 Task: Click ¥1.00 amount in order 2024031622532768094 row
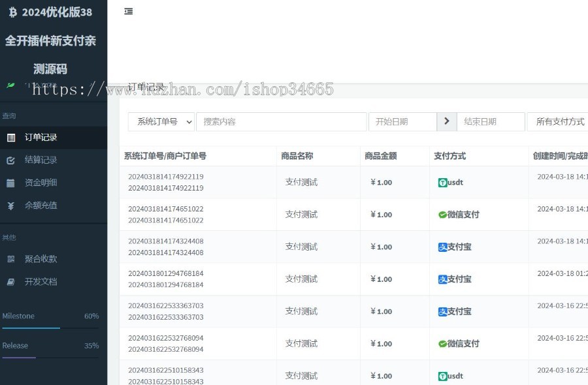click(381, 344)
